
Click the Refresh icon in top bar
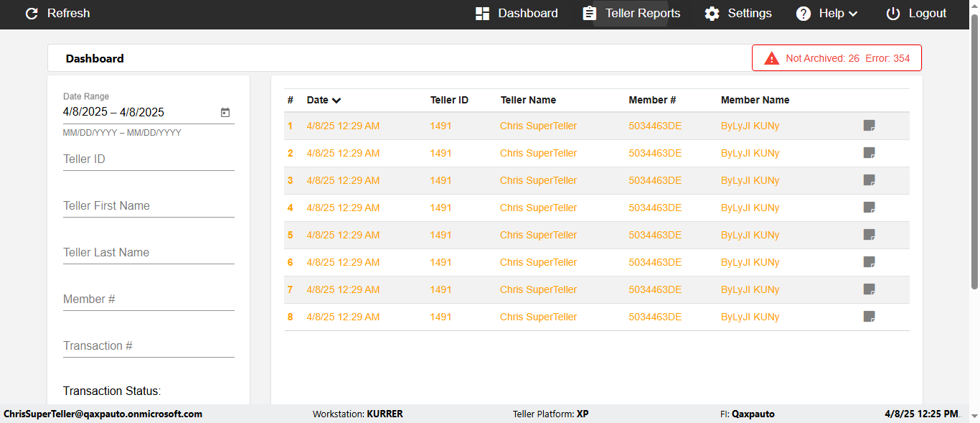point(32,14)
